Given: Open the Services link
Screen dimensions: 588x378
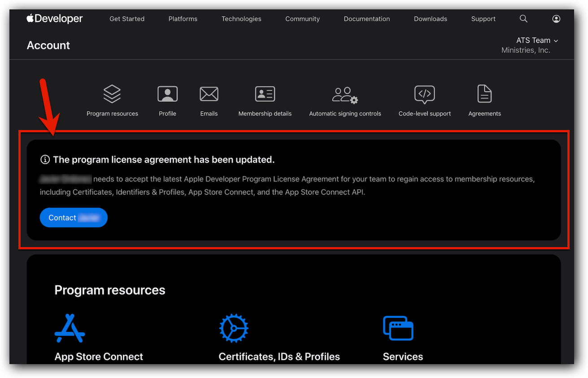Looking at the screenshot, I should point(403,357).
